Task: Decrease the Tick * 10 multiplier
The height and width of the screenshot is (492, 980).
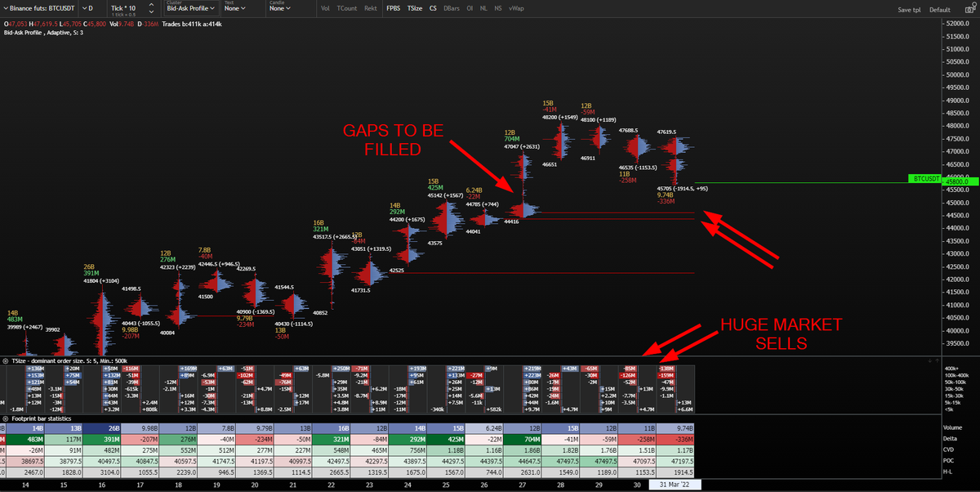Action: coord(149,11)
